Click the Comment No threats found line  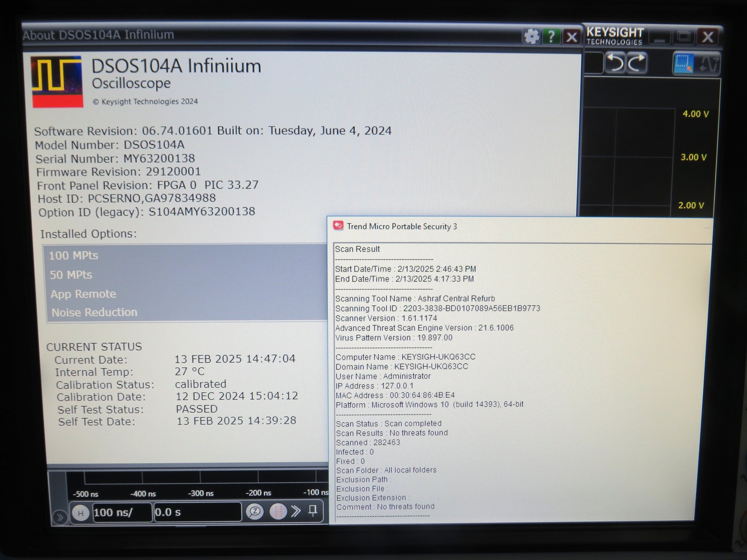pos(386,507)
